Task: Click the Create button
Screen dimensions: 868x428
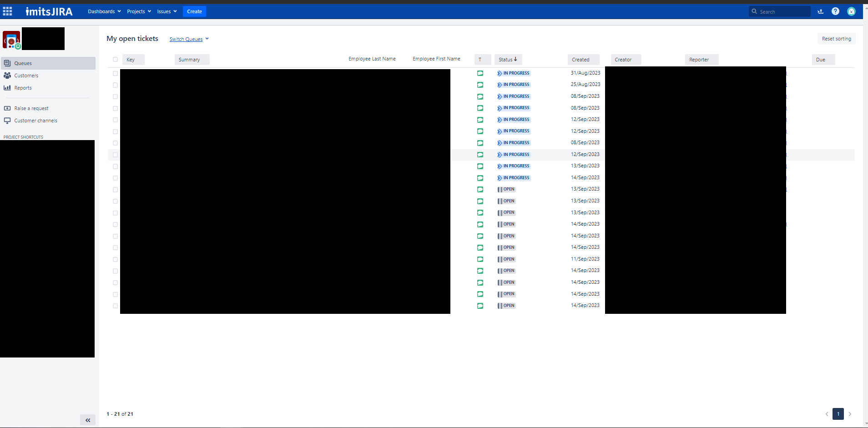Action: click(x=194, y=11)
